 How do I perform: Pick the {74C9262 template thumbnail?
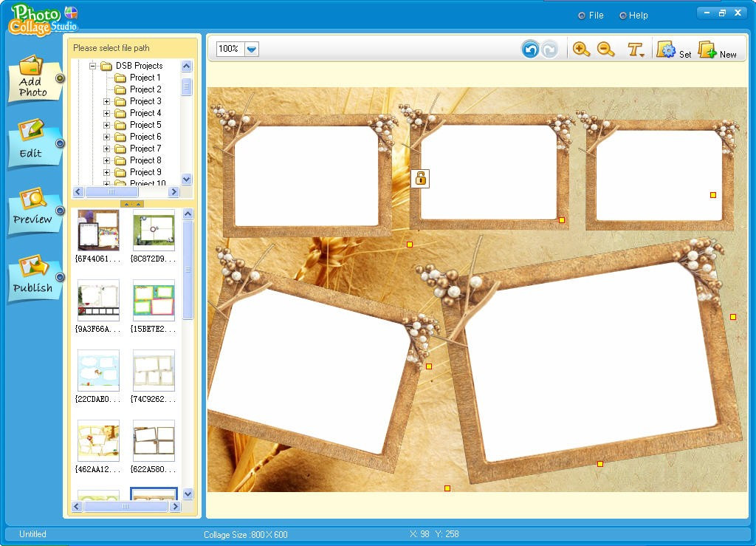click(154, 370)
